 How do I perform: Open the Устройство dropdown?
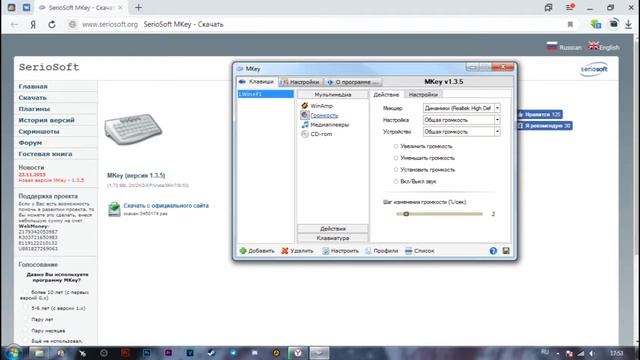coord(461,132)
